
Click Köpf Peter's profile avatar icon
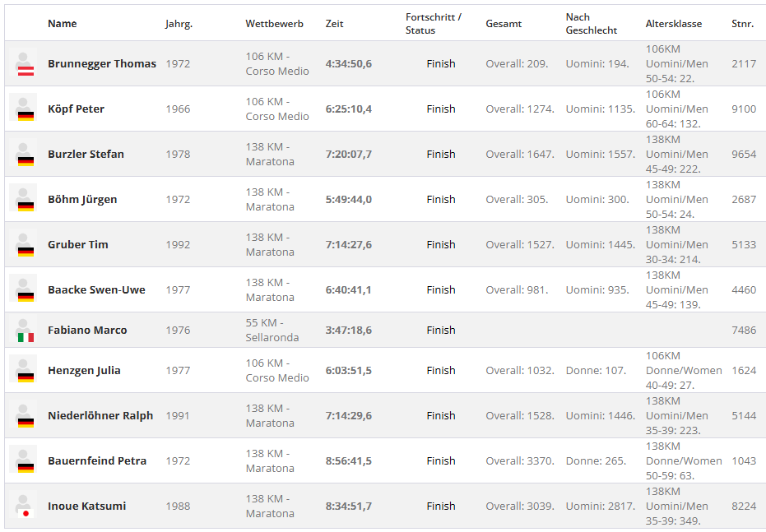23,107
